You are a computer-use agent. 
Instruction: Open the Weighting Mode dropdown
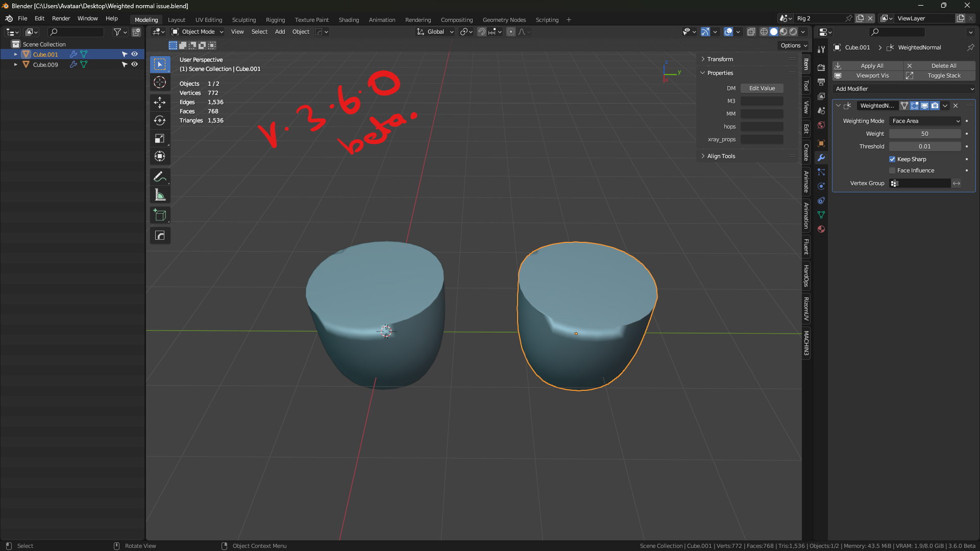tap(925, 121)
